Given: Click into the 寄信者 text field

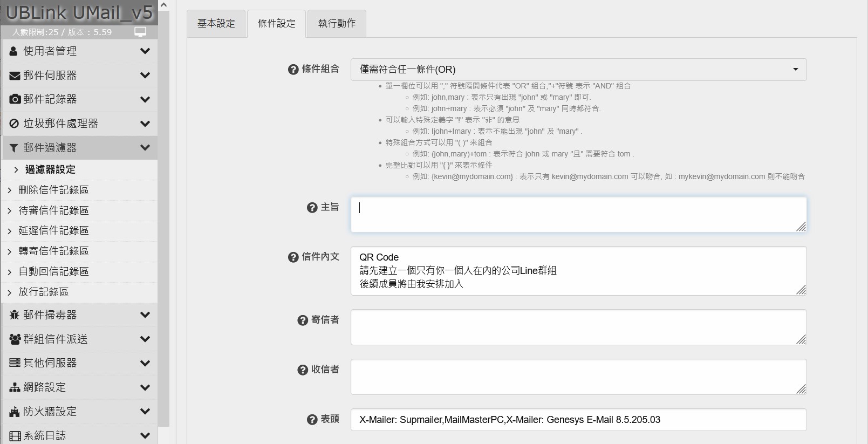Looking at the screenshot, I should pos(578,327).
